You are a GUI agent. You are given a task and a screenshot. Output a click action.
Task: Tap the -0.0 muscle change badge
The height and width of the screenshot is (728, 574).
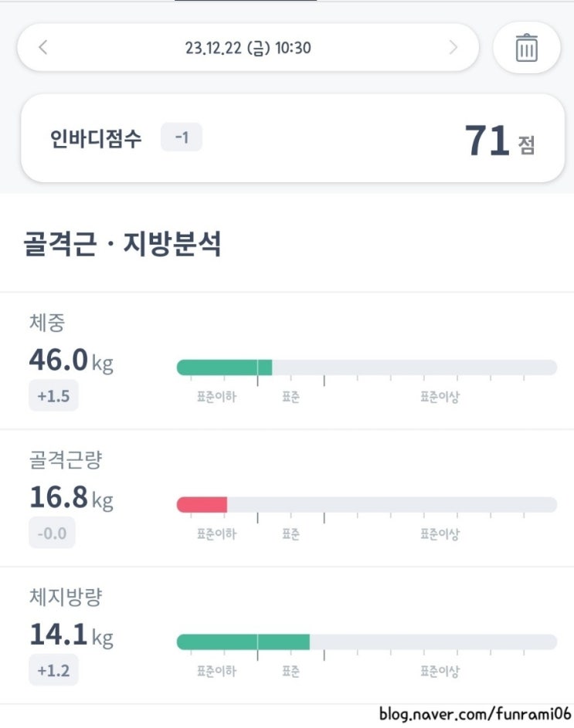[52, 533]
